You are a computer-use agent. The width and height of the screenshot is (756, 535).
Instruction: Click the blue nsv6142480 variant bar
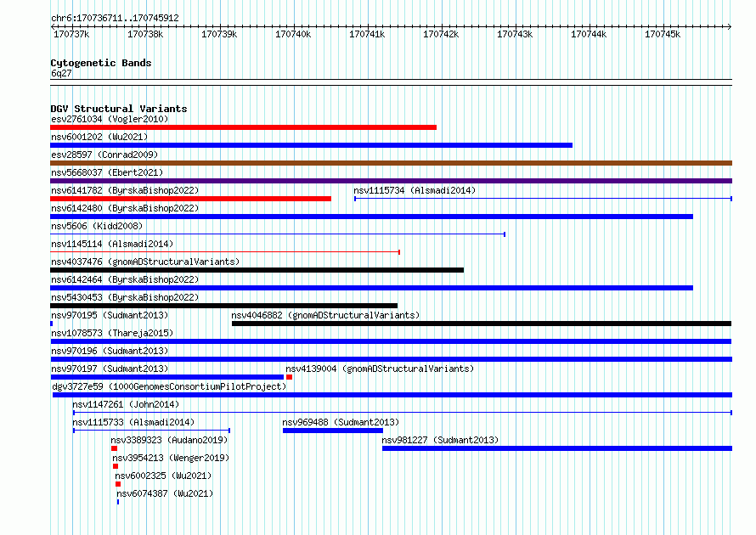pyautogui.click(x=372, y=217)
